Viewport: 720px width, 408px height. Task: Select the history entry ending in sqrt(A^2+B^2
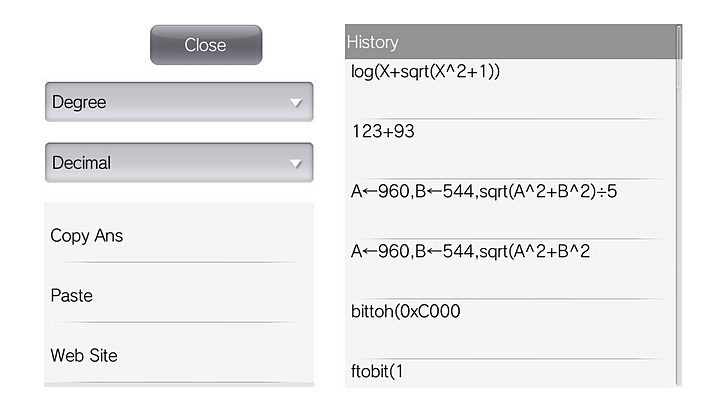[470, 251]
